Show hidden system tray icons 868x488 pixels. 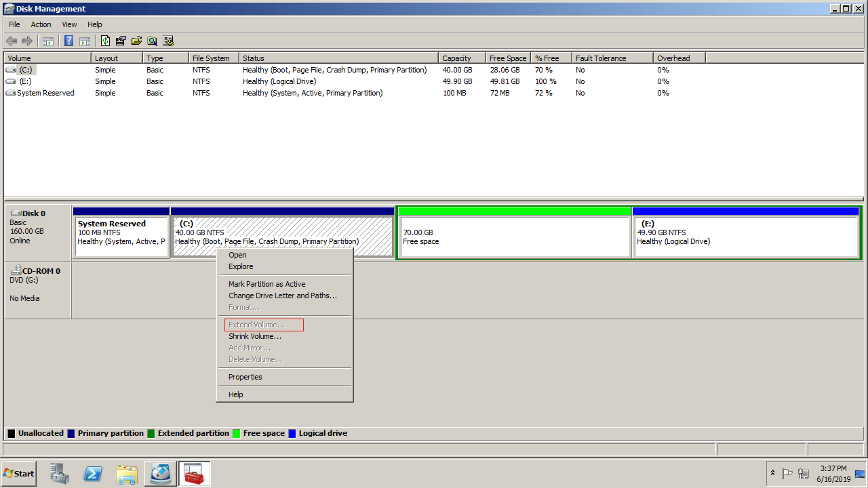(772, 473)
